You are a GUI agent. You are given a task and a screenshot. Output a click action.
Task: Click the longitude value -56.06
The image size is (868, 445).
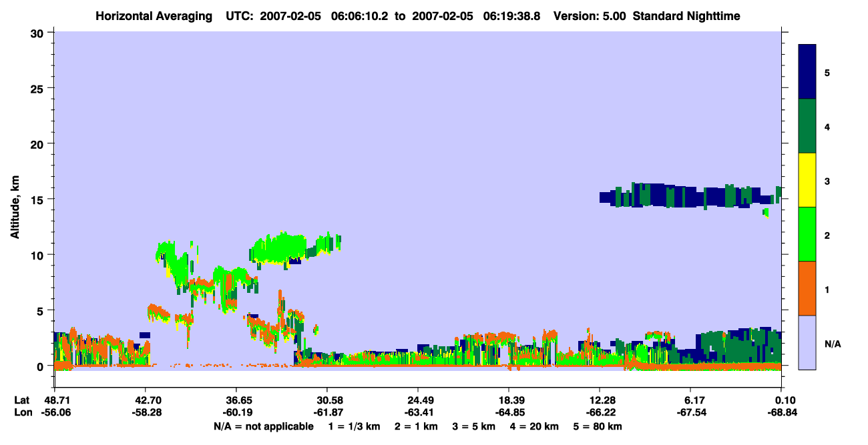[x=55, y=413]
